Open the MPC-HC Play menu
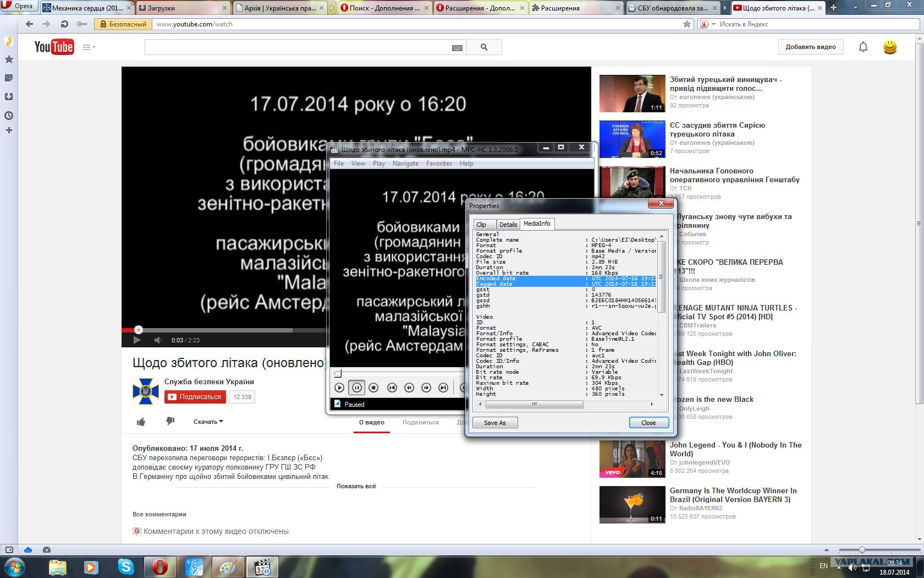The image size is (924, 578). tap(379, 163)
